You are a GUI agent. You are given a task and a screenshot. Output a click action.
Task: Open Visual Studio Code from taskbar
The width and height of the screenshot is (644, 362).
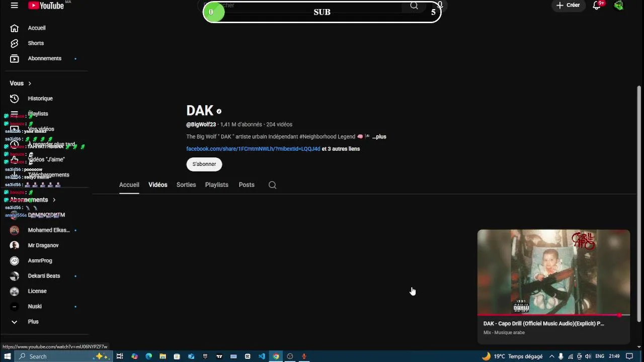coord(262,356)
